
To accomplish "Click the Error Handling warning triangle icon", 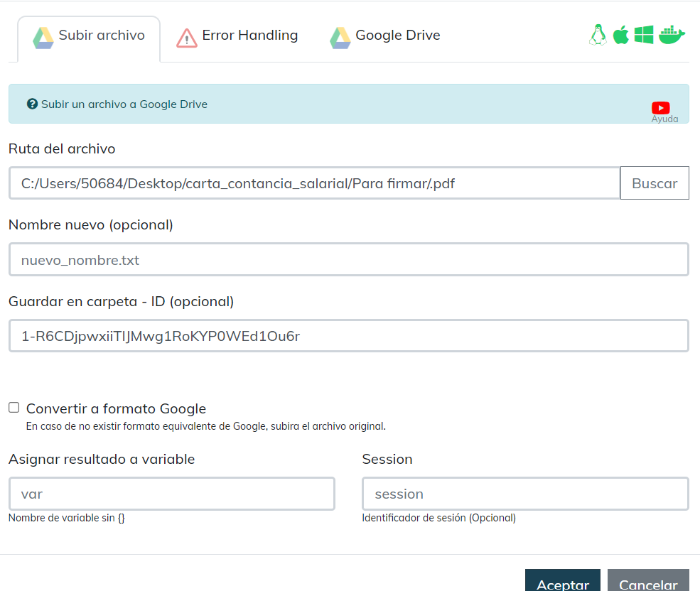I will pos(186,37).
